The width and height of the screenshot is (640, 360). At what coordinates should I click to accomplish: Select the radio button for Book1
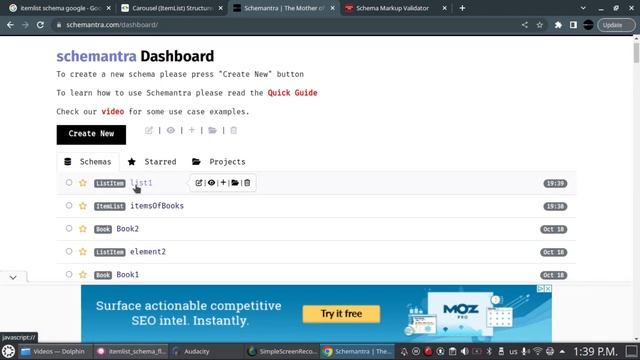click(x=69, y=274)
